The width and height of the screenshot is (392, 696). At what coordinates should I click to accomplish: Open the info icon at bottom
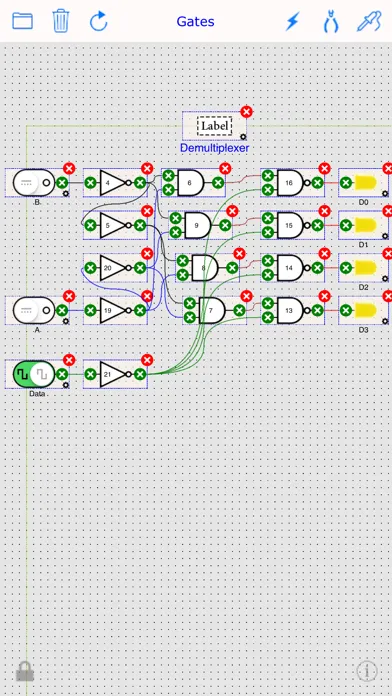point(367,671)
